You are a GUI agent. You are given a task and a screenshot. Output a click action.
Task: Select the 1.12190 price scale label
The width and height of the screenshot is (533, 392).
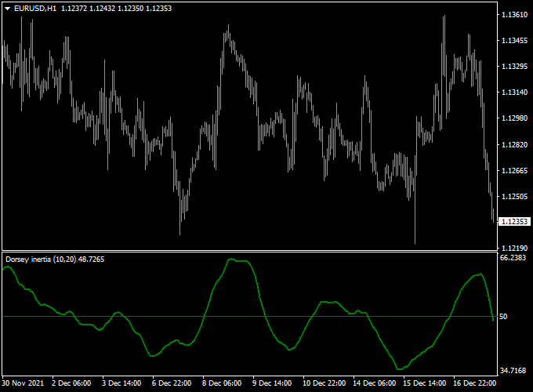(515, 248)
